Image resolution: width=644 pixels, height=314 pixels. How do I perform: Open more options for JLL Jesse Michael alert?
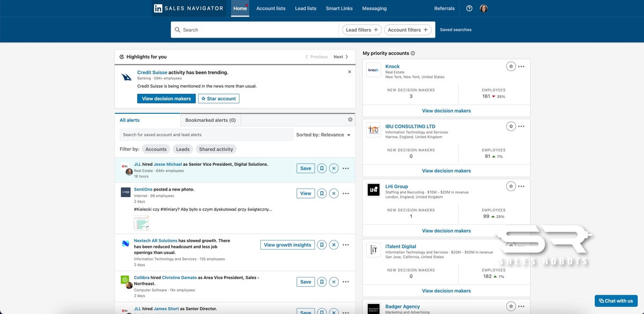pyautogui.click(x=346, y=168)
